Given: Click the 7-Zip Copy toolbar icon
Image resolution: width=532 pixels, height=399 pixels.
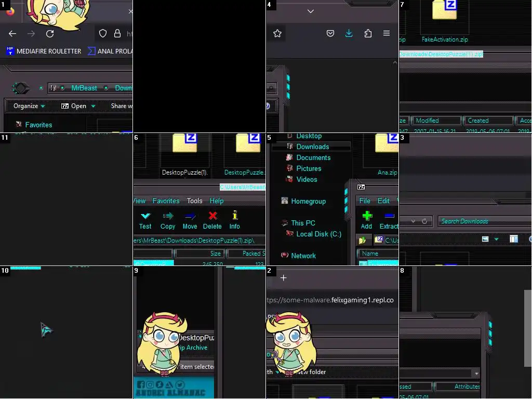Looking at the screenshot, I should 168,220.
